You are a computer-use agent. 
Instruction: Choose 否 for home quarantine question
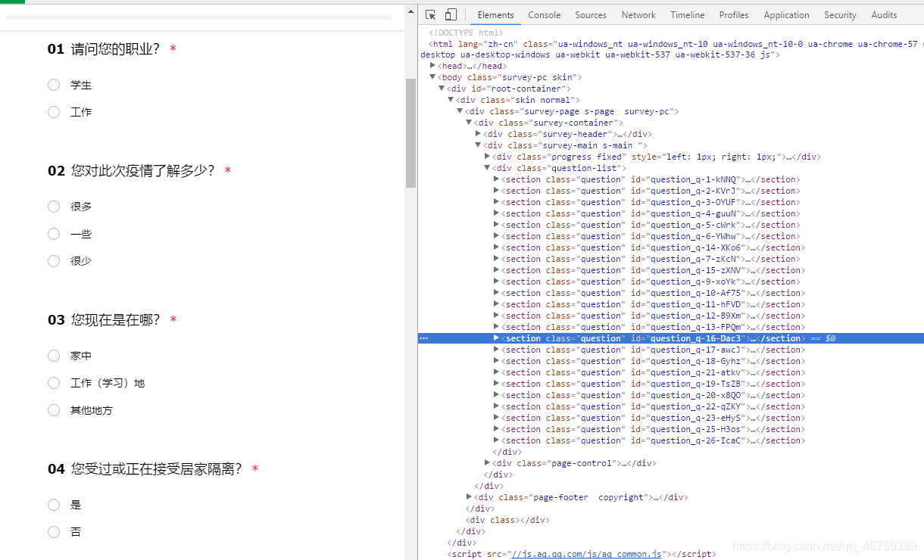tap(54, 532)
